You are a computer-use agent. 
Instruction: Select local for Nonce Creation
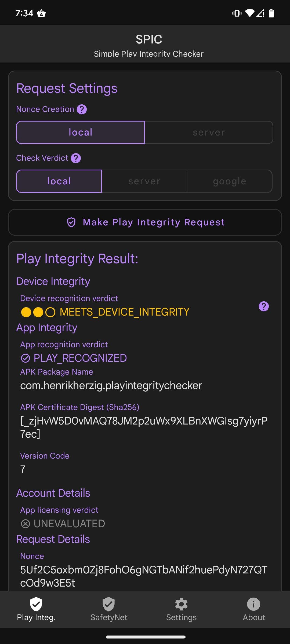point(81,132)
